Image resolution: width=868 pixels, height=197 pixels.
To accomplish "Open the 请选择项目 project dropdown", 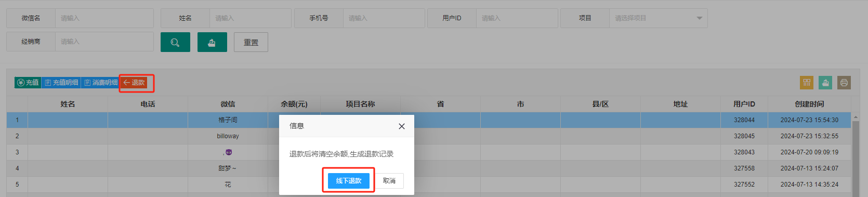I will click(x=658, y=18).
